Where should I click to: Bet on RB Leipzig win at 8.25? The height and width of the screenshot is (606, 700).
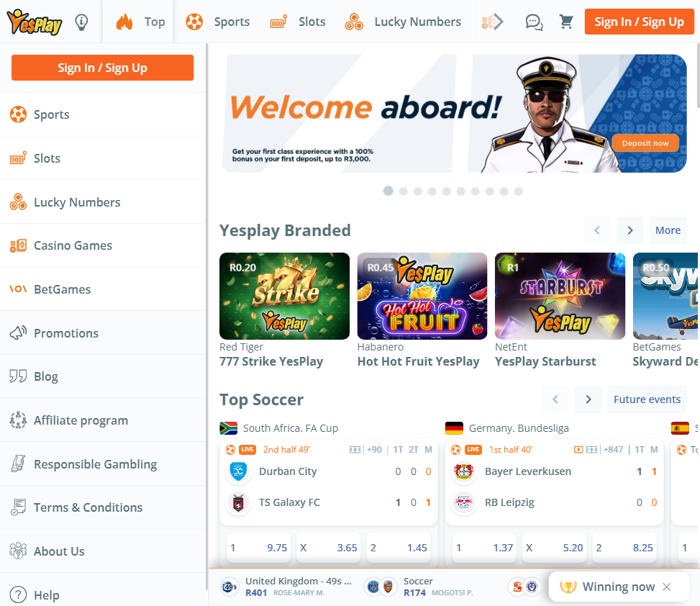(624, 548)
